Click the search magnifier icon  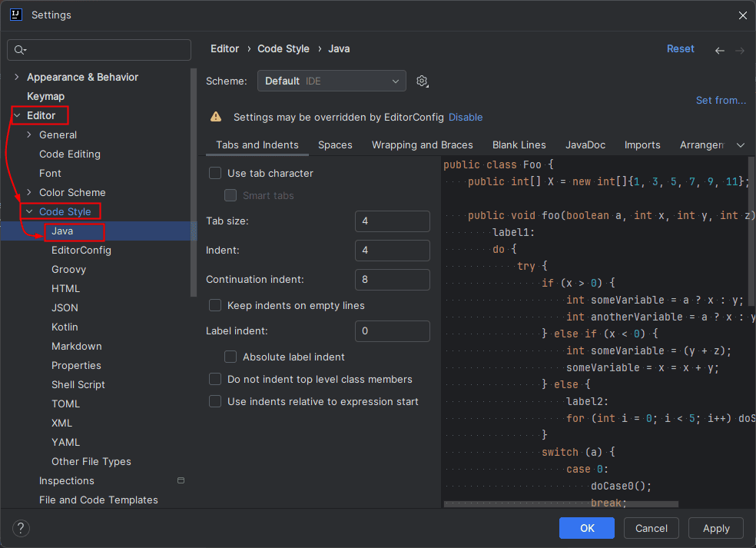click(x=21, y=50)
